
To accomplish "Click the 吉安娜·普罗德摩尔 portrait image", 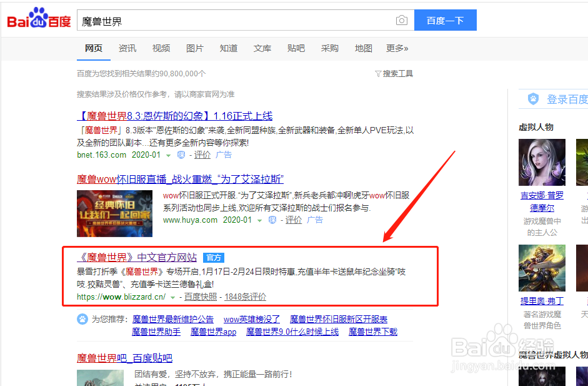I will (542, 162).
